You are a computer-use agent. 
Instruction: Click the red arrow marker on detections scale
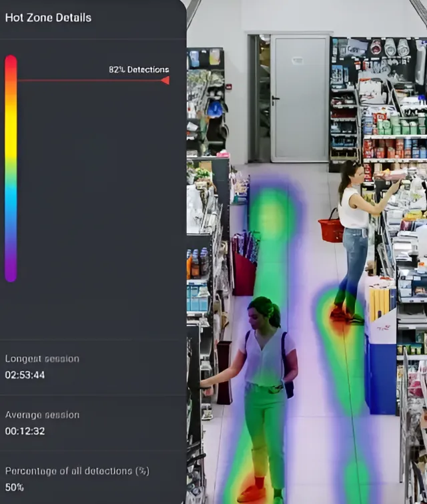click(x=165, y=80)
